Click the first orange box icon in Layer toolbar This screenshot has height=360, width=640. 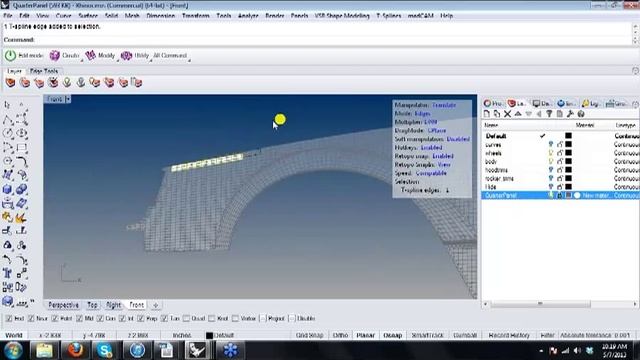click(x=10, y=82)
